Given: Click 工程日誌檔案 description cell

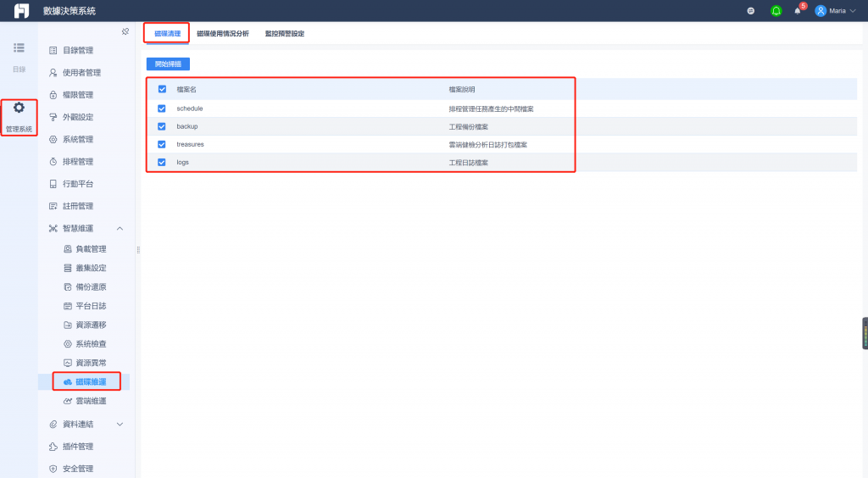Looking at the screenshot, I should point(468,163).
